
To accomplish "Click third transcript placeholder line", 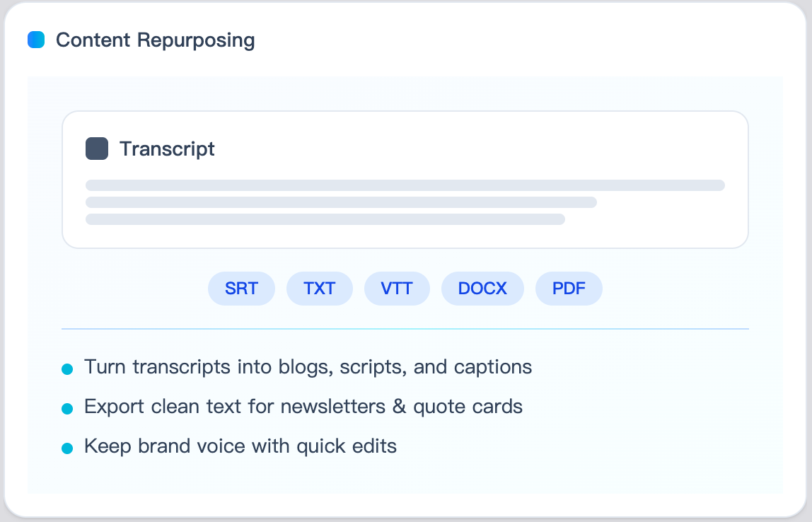I will tap(325, 219).
